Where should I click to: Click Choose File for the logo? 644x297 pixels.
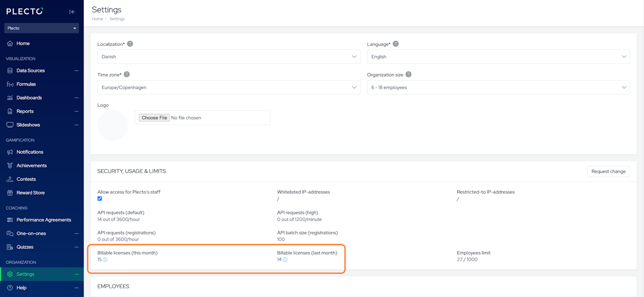(154, 118)
